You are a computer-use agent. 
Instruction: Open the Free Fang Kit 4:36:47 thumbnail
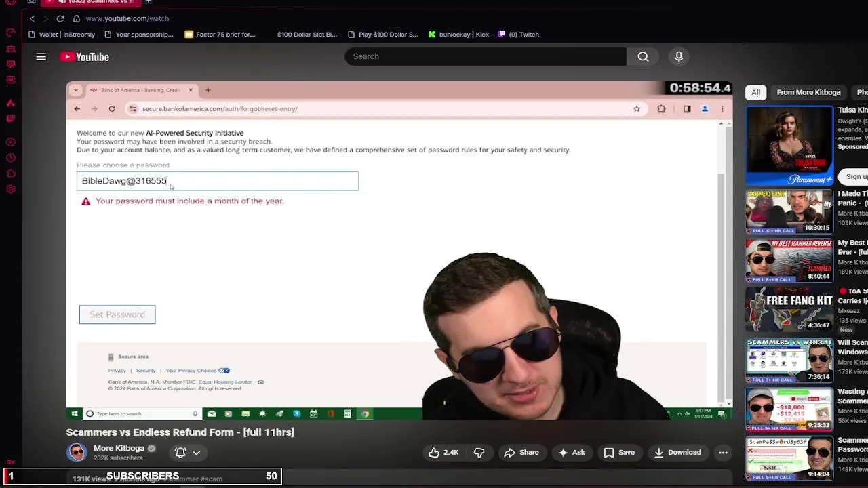click(789, 310)
